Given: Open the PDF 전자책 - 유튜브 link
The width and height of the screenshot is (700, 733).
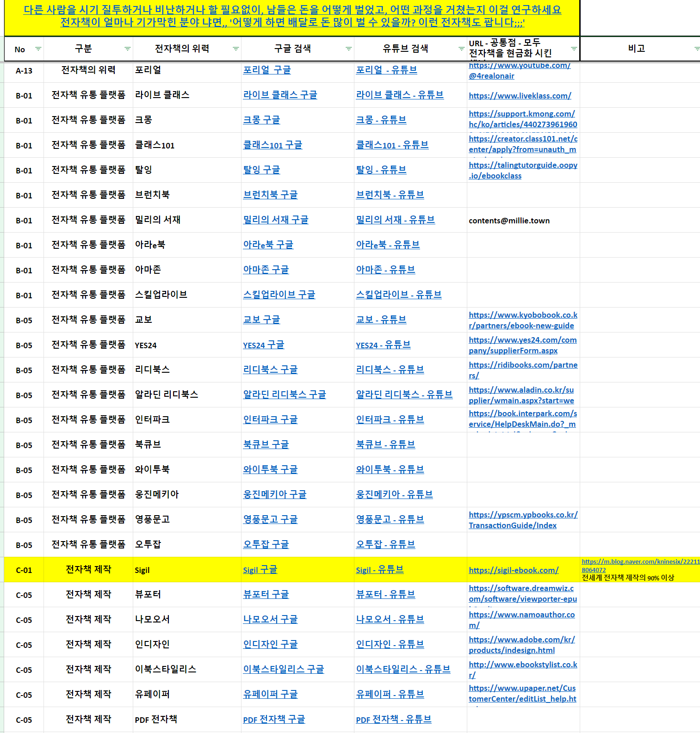Looking at the screenshot, I should 394,720.
